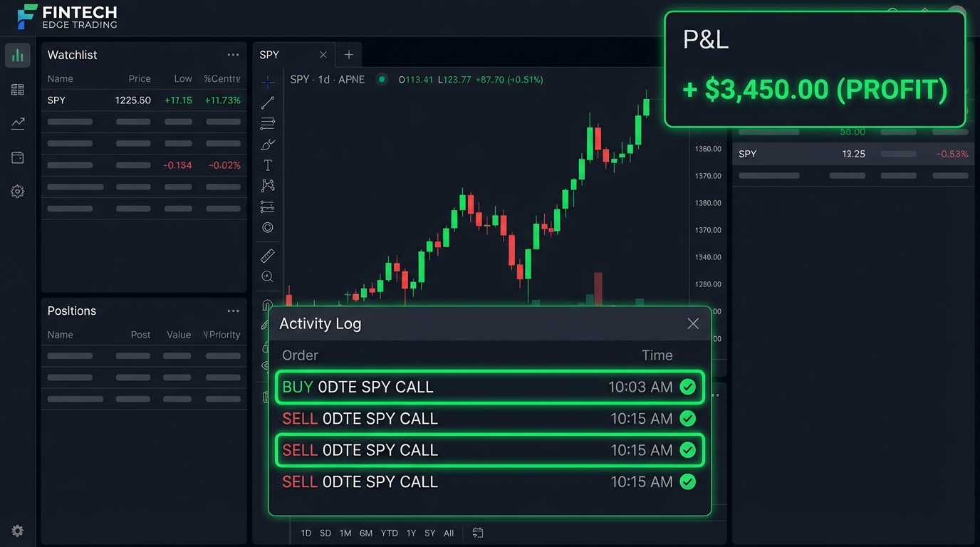
Task: Open the charts icon in left sidebar
Action: coord(18,55)
